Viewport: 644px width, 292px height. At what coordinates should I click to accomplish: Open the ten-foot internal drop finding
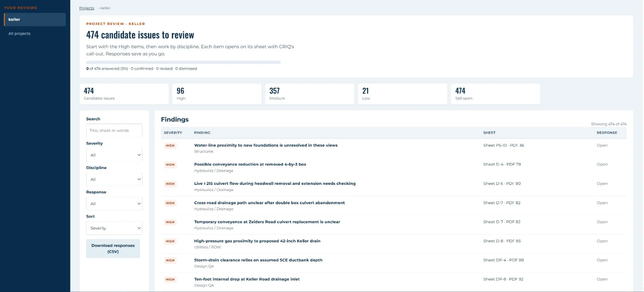click(x=247, y=279)
